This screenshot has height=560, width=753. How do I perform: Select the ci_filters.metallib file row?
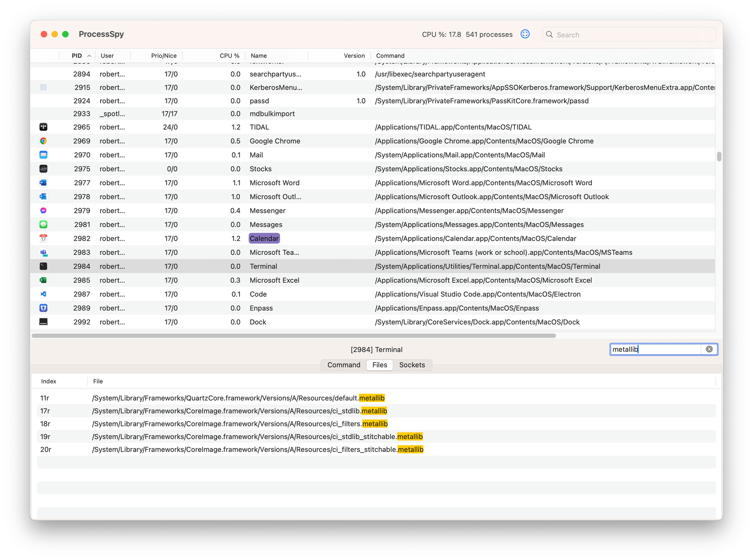pos(239,424)
